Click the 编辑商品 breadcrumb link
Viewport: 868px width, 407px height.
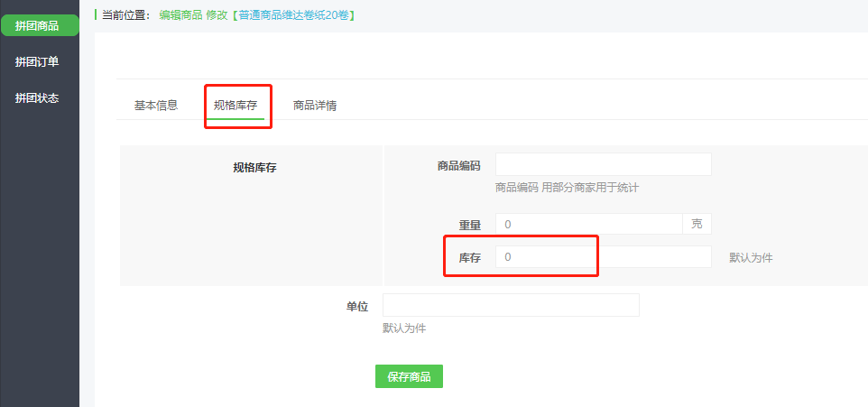[x=180, y=15]
